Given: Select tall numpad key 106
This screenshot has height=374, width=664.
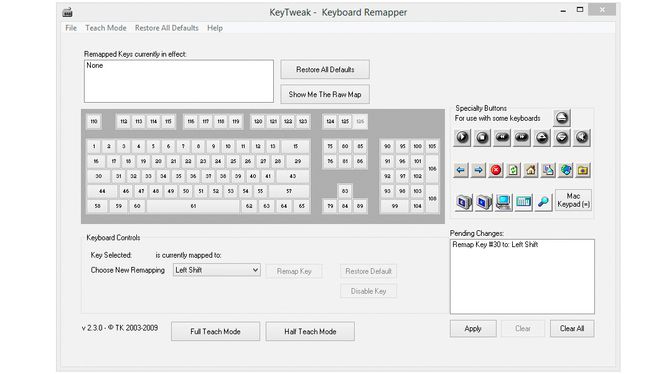Looking at the screenshot, I should pyautogui.click(x=432, y=169).
